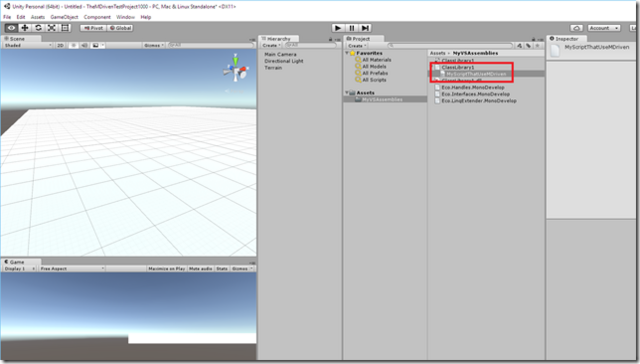Select the Scale tool
Screen dimensions: 640x364
(52, 28)
